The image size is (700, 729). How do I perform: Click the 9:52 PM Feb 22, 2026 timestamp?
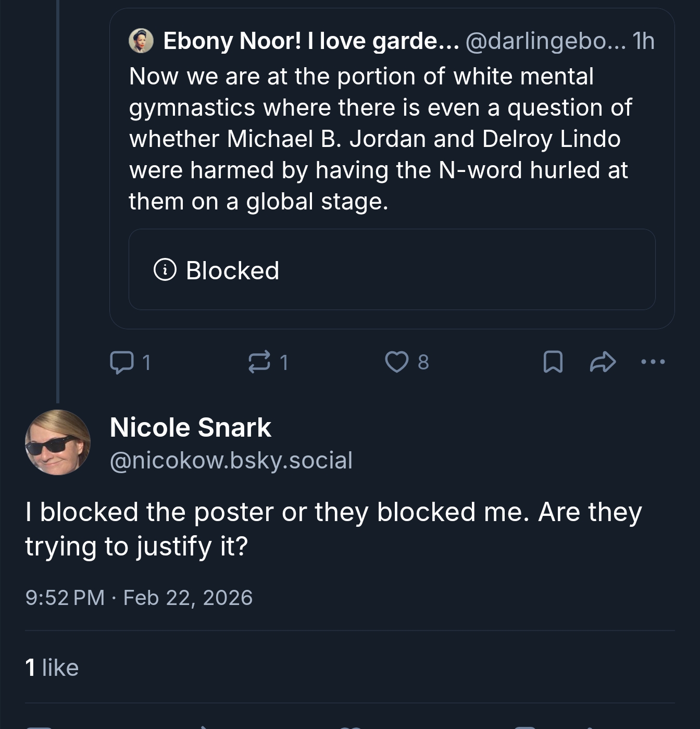139,598
